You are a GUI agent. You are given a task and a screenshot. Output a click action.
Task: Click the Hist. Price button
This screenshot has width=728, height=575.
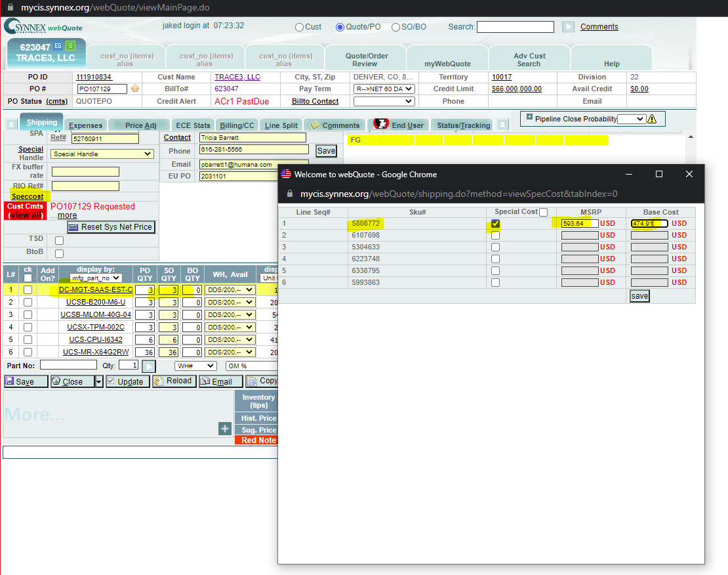[256, 418]
